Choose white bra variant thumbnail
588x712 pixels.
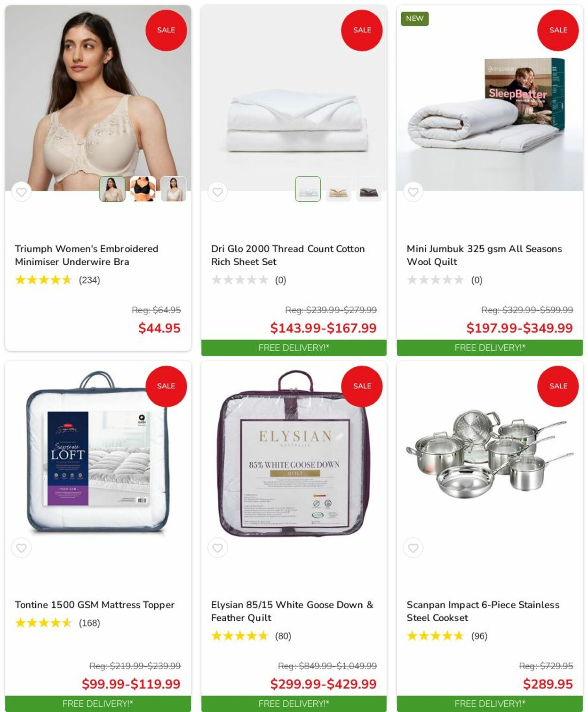pyautogui.click(x=174, y=189)
